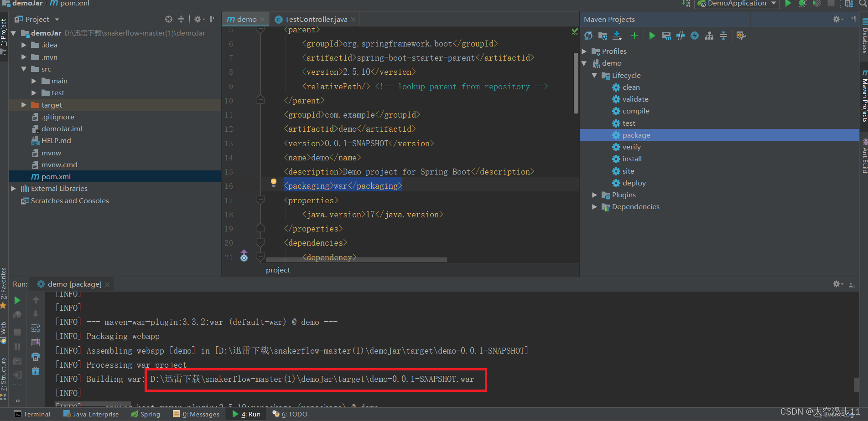This screenshot has height=421, width=868.
Task: Expand the .mvn folder
Action: click(x=24, y=57)
